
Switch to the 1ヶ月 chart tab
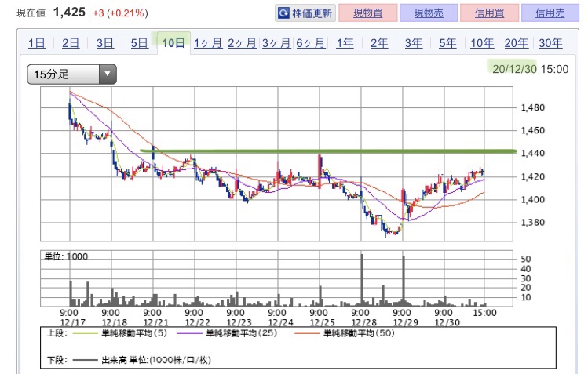pyautogui.click(x=208, y=43)
